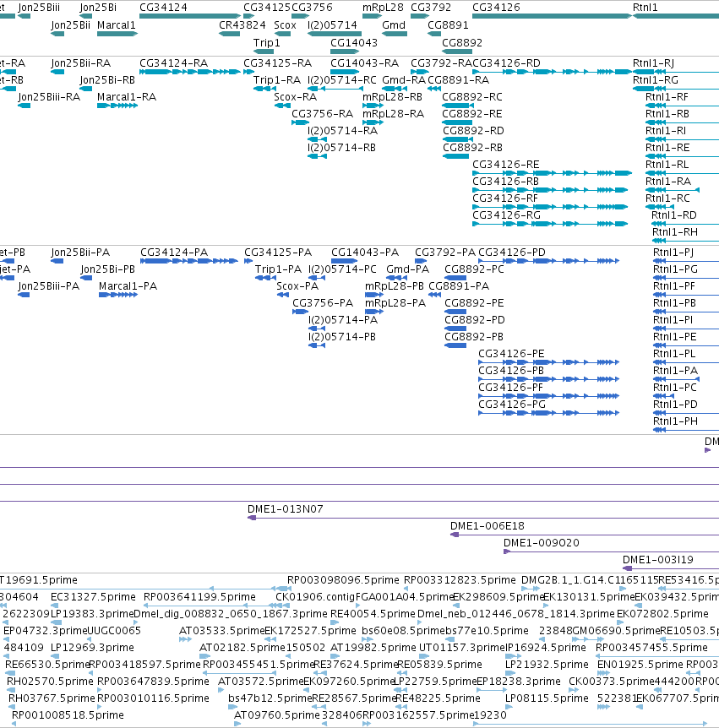719x728 pixels.
Task: Click EST RP003098096.5prime
Action: tap(343, 580)
